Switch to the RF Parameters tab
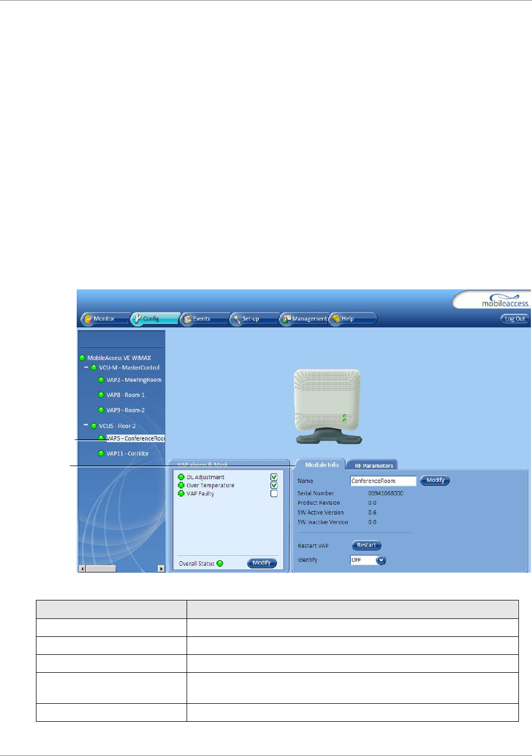532x756 pixels. pos(374,466)
